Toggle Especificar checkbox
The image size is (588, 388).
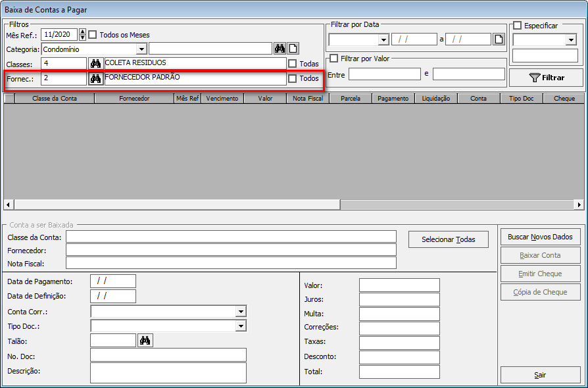[x=518, y=26]
